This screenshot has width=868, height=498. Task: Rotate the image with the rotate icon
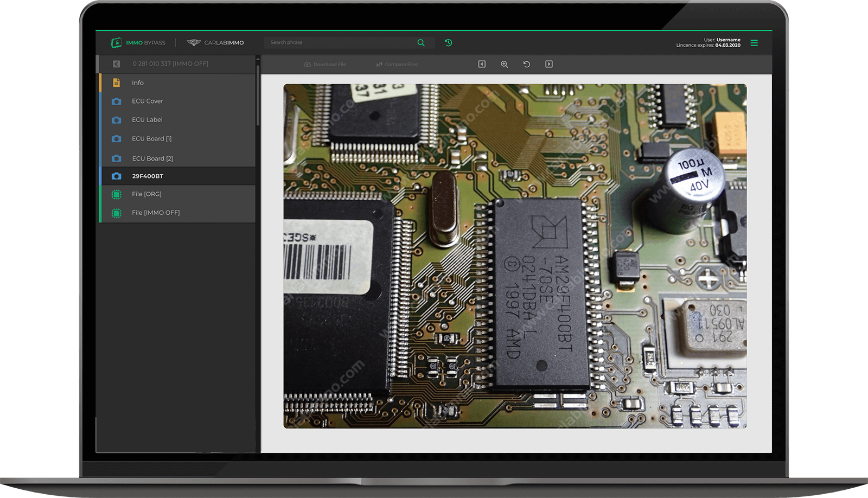pyautogui.click(x=526, y=64)
